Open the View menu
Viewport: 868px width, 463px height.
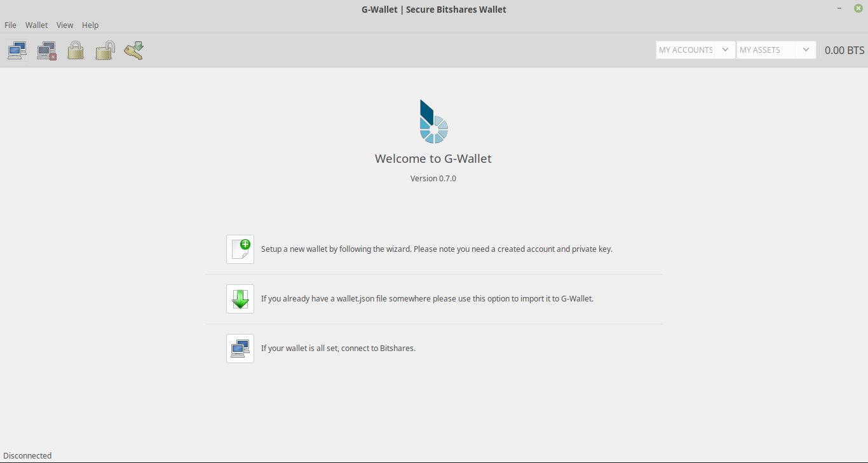point(65,25)
